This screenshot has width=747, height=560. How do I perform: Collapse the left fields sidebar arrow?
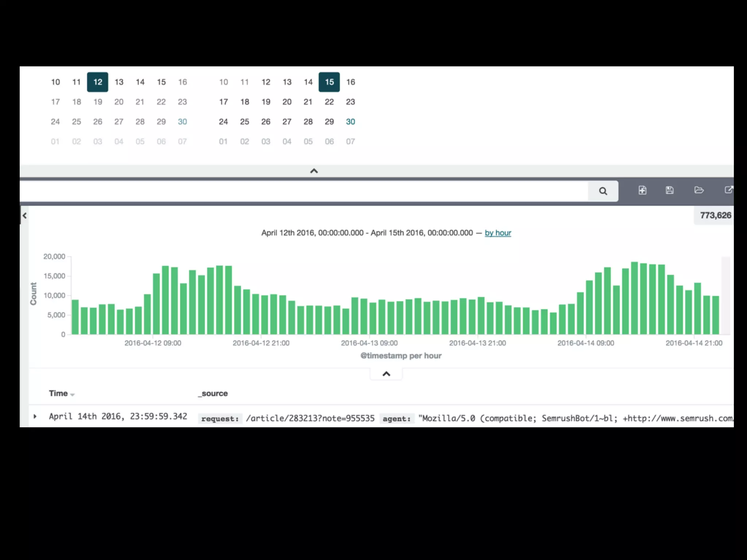point(24,215)
